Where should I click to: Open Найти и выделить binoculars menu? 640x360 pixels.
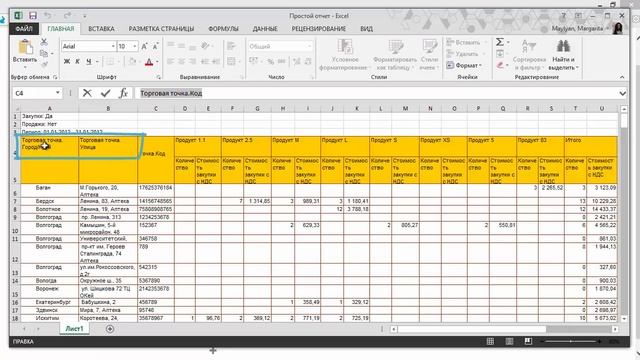point(563,55)
